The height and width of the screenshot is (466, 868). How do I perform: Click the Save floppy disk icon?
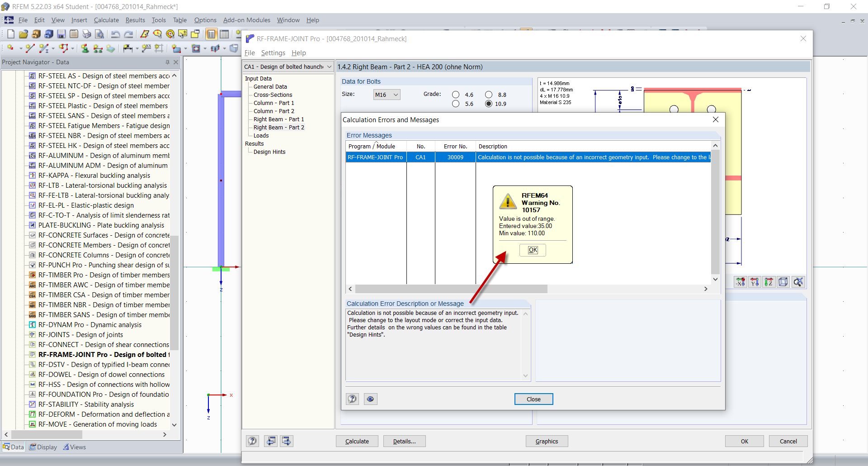(x=61, y=34)
